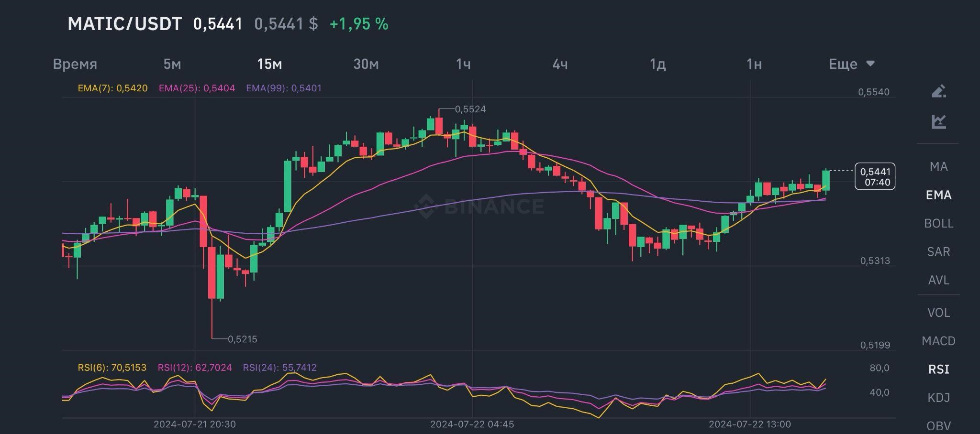Viewport: 980px width, 434px height.
Task: Click the 2024-07-22 04:45 time label
Action: [472, 424]
